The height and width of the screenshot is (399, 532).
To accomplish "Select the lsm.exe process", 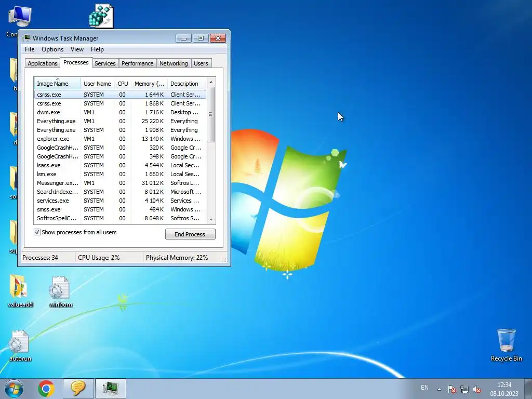I will [x=120, y=174].
